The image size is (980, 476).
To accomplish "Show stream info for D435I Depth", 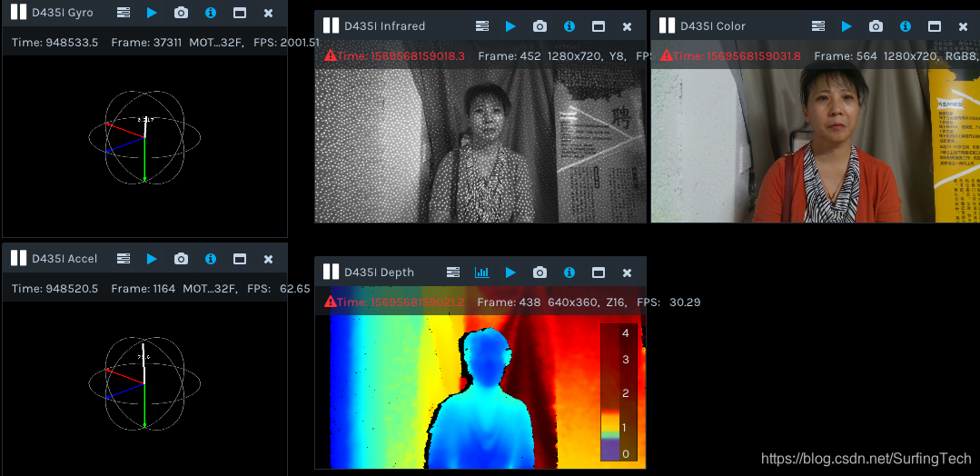I will (569, 273).
